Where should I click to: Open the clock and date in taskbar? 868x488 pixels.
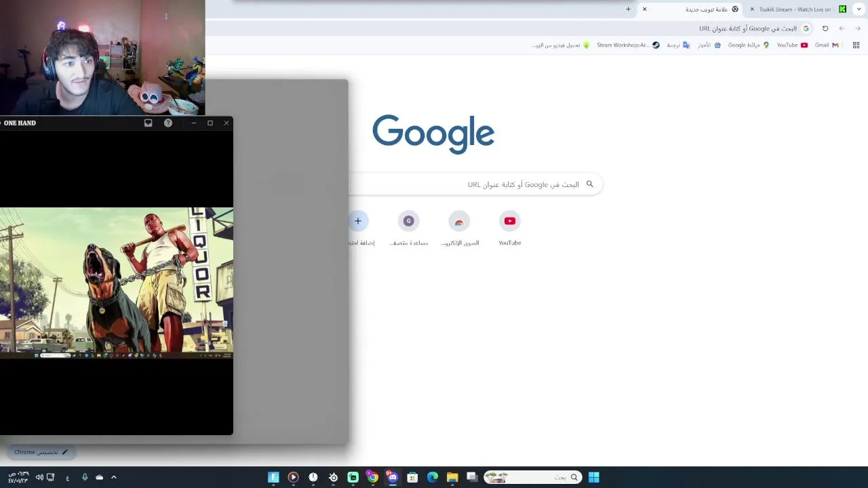point(18,477)
